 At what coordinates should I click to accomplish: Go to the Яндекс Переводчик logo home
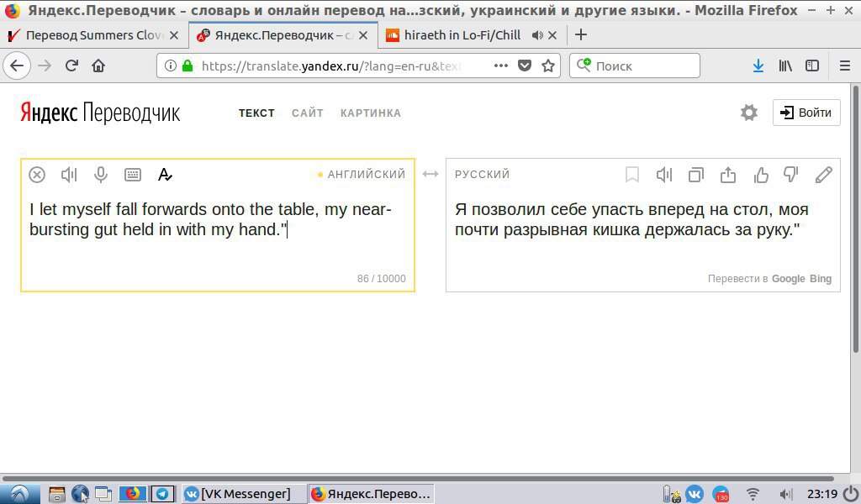[100, 113]
